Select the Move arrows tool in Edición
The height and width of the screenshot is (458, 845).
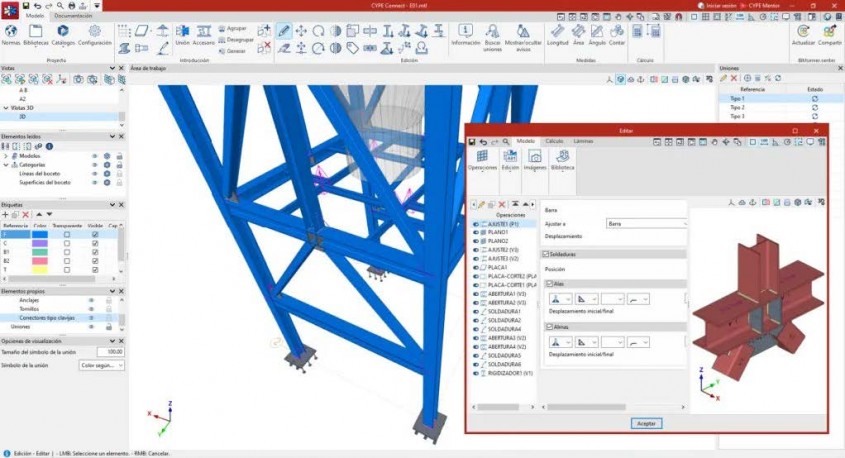tap(301, 31)
